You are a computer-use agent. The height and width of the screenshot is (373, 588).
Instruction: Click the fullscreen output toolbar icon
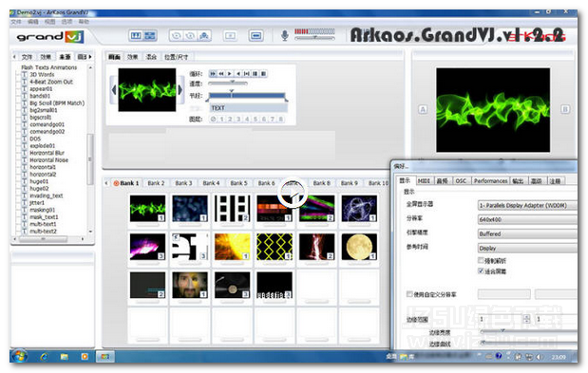pyautogui.click(x=256, y=35)
